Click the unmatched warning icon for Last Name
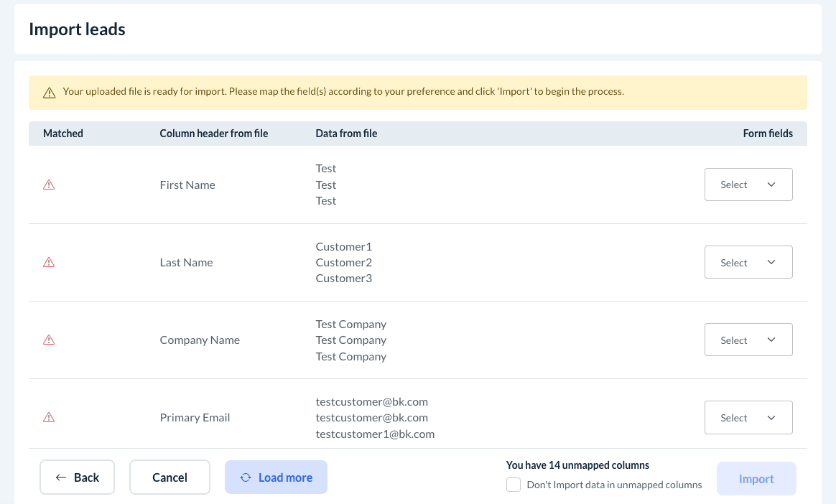The height and width of the screenshot is (504, 836). [x=49, y=263]
